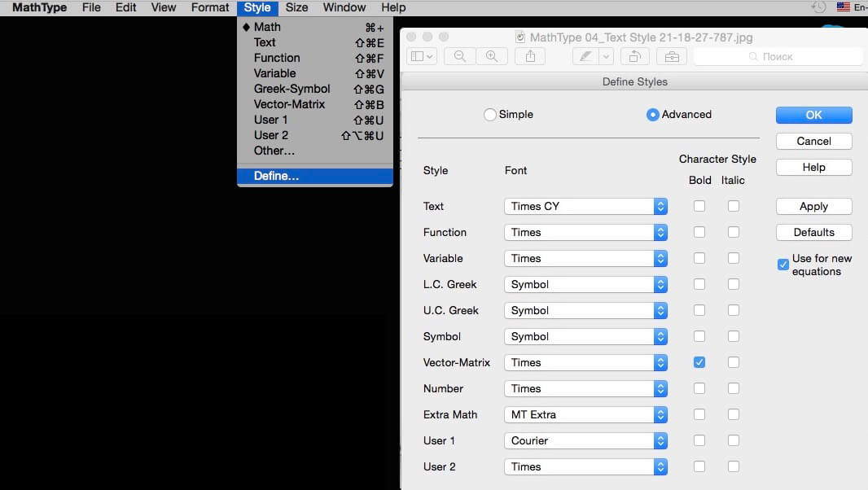The height and width of the screenshot is (490, 868).
Task: Open the sidebar view mode icon
Action: click(x=422, y=56)
